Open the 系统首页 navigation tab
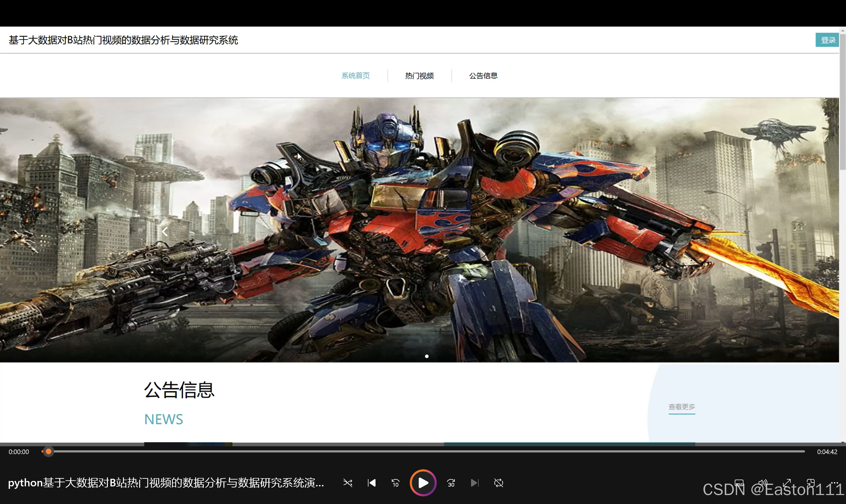 [355, 75]
